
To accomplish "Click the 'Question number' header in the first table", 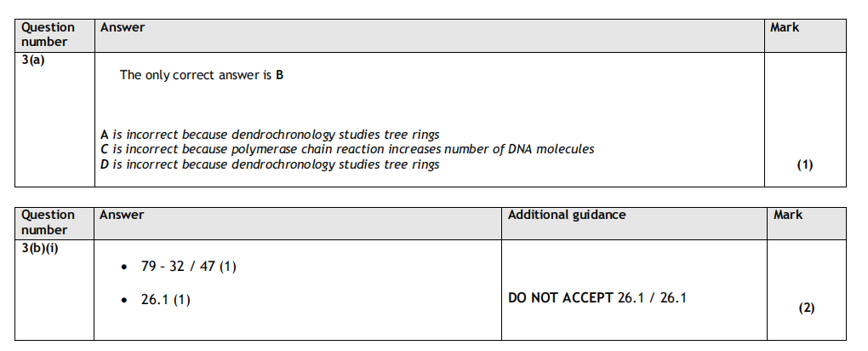I will tap(48, 34).
